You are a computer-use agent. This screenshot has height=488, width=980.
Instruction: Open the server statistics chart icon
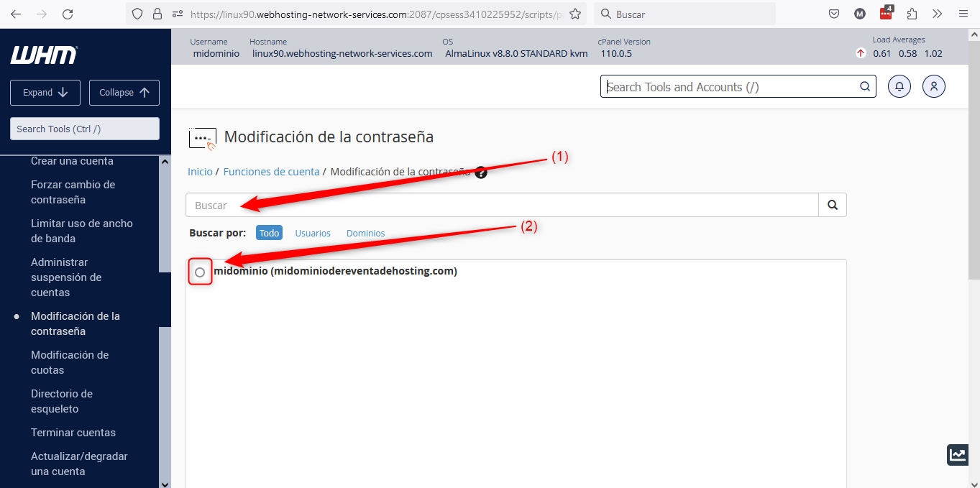(958, 454)
